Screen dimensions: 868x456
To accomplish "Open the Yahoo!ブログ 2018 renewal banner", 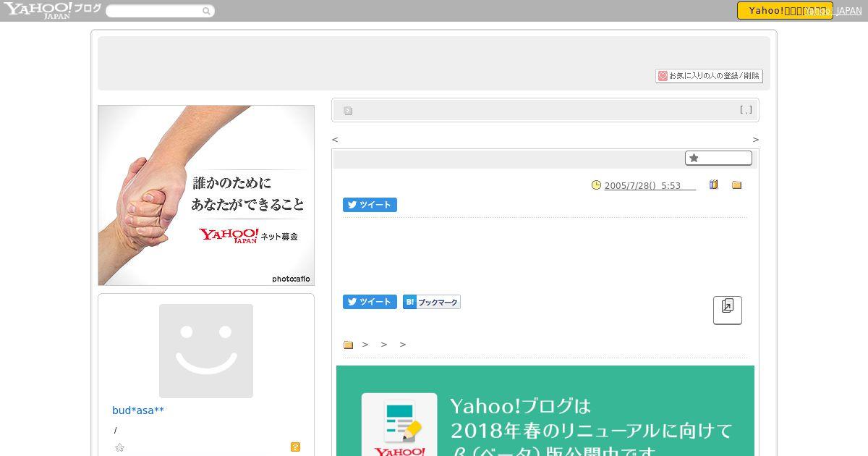I will [545, 410].
